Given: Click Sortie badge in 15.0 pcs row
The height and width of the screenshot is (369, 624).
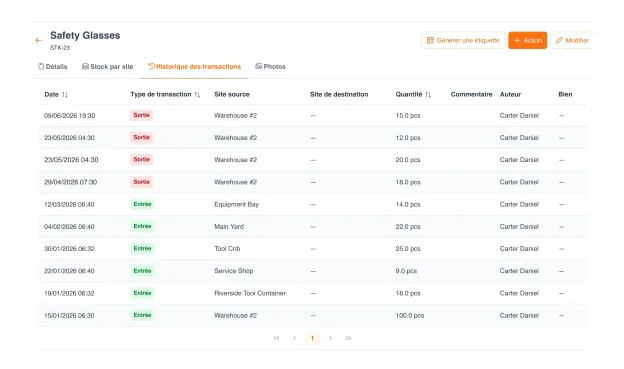Looking at the screenshot, I should [142, 115].
